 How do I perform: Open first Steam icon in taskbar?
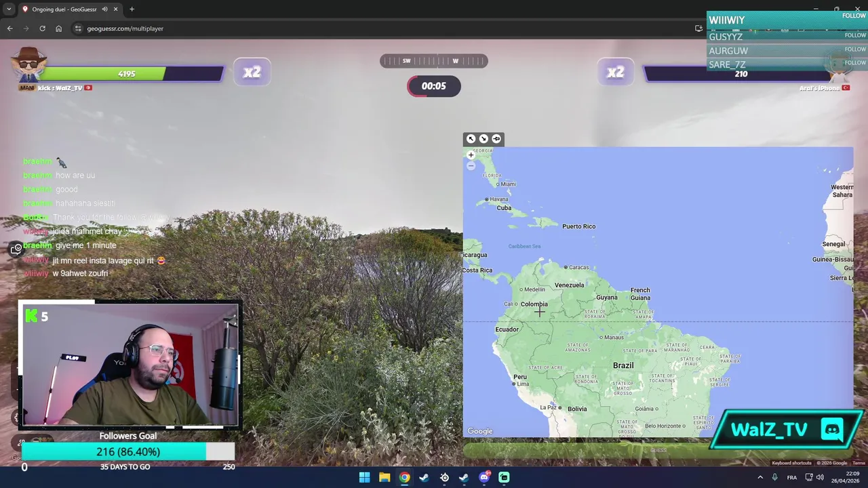click(424, 477)
